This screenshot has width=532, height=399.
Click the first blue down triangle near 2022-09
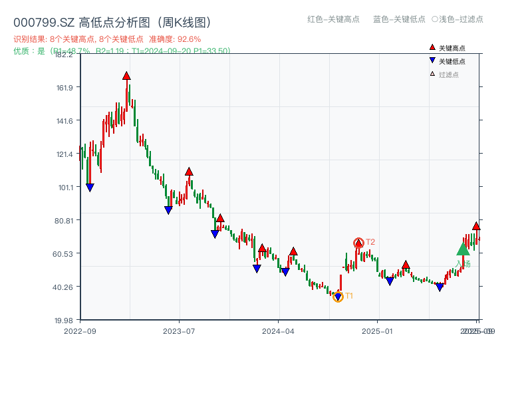click(90, 187)
